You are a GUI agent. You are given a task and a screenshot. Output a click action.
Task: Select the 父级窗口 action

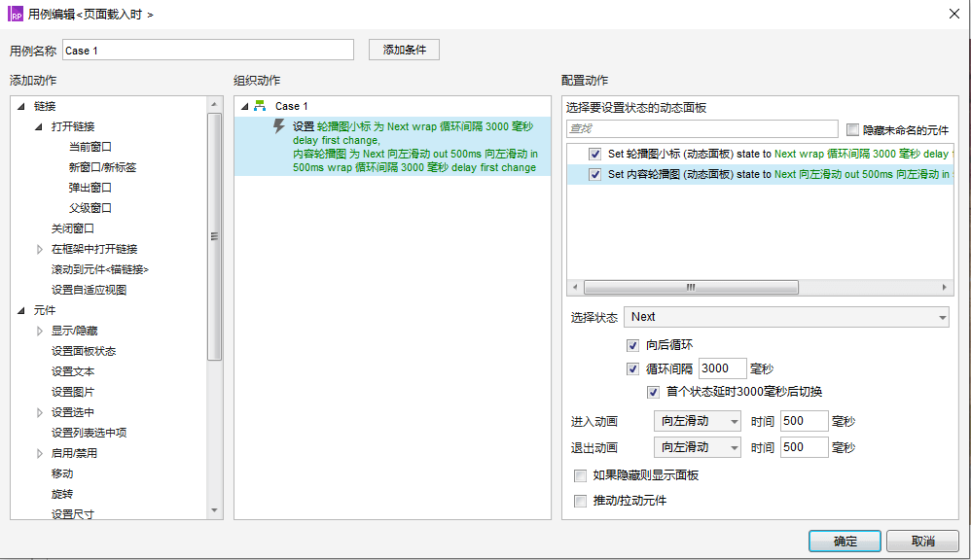(x=90, y=208)
